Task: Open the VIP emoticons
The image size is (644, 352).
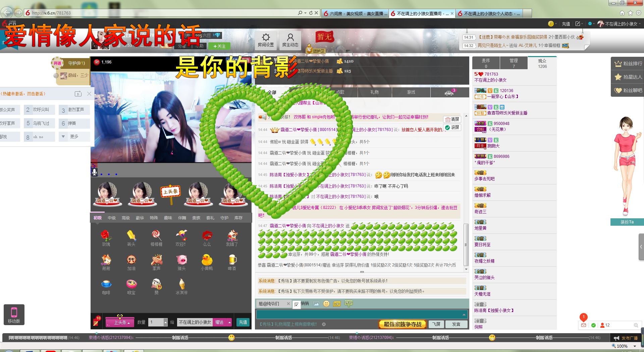Action: [x=337, y=304]
